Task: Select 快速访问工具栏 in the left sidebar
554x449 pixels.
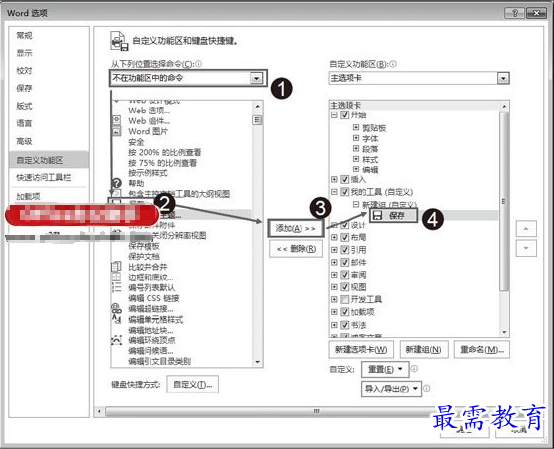Action: click(43, 177)
